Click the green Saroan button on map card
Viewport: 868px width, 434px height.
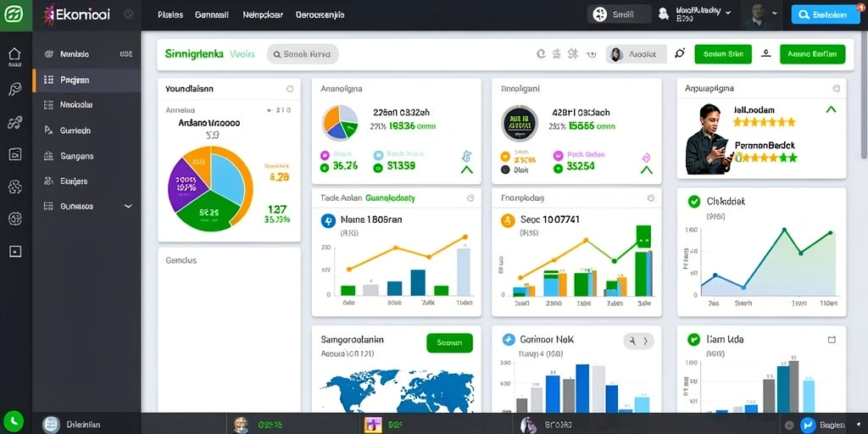(x=449, y=342)
